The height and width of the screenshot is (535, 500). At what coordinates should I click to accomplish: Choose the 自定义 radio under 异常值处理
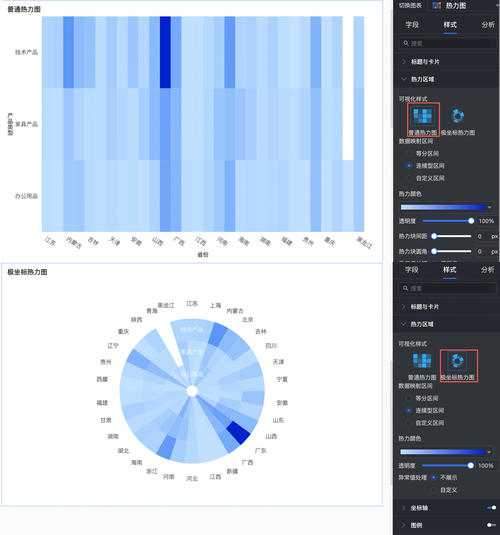[433, 490]
